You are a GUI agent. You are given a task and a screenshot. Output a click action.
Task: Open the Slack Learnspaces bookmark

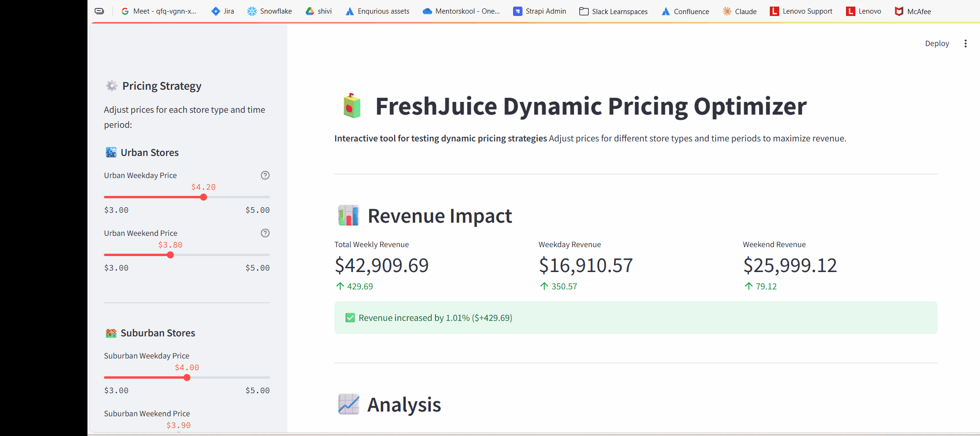[x=613, y=11]
